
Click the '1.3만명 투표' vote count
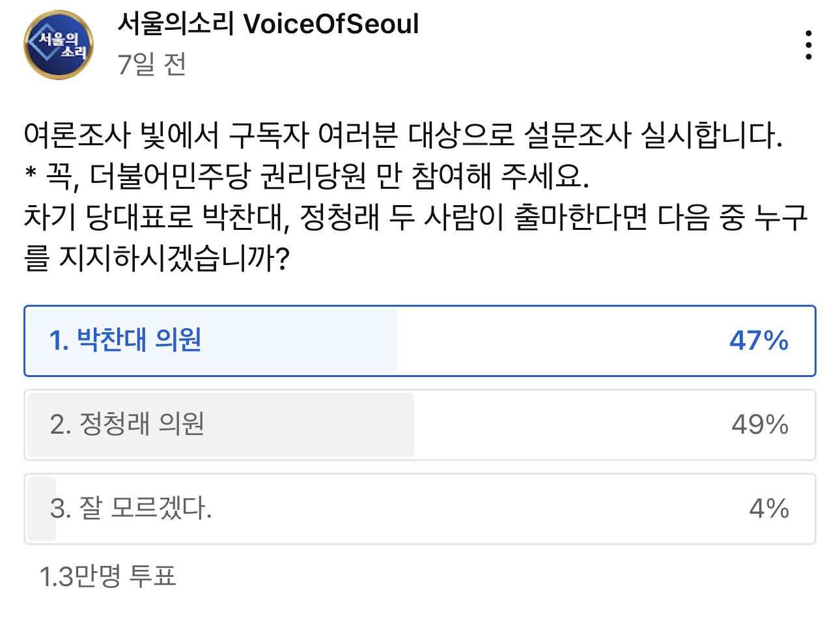tap(107, 576)
